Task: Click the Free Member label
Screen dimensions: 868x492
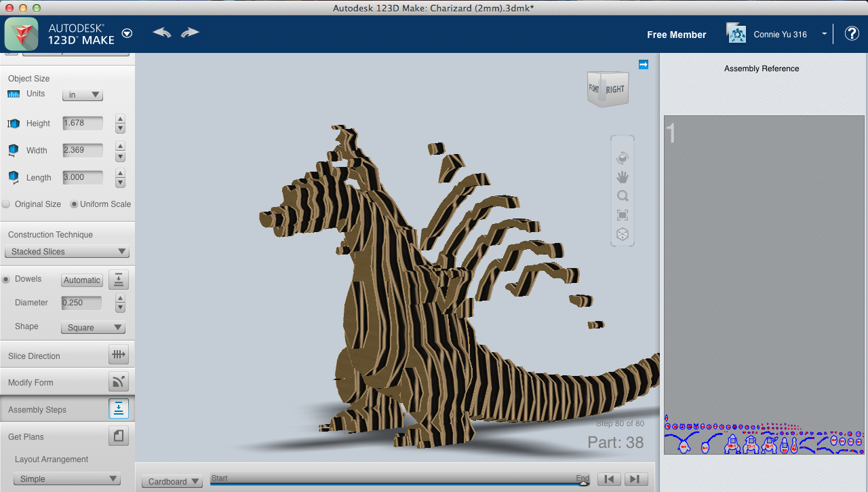Action: click(x=676, y=35)
